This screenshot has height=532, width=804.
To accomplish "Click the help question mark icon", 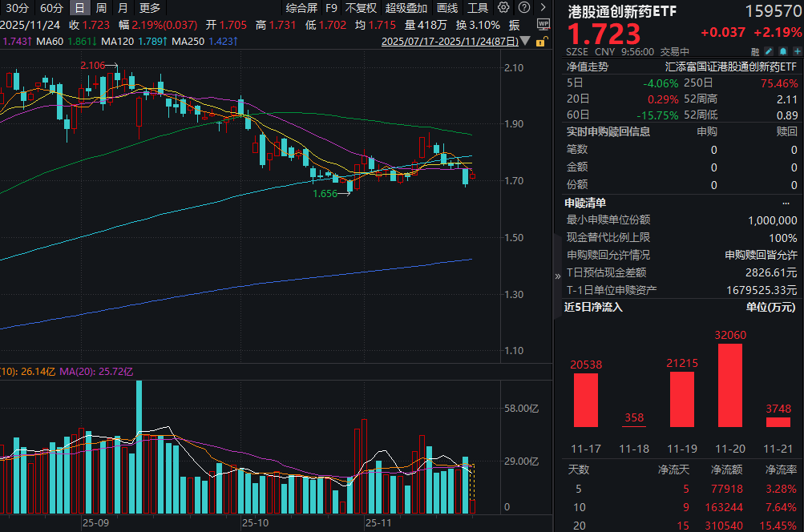I will (523, 7).
